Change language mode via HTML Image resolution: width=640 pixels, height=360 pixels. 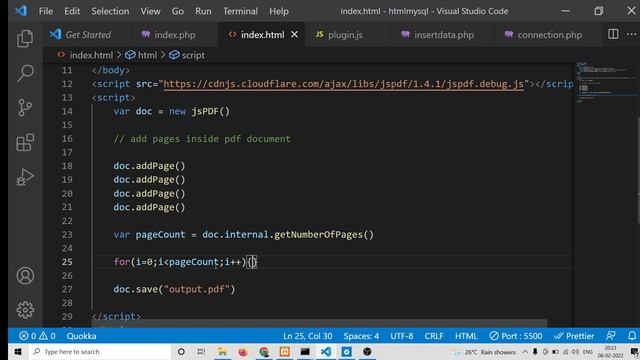[466, 336]
